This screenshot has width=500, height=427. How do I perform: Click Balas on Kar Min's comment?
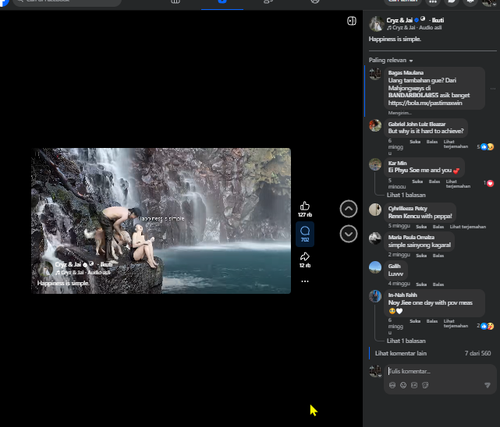coord(434,182)
